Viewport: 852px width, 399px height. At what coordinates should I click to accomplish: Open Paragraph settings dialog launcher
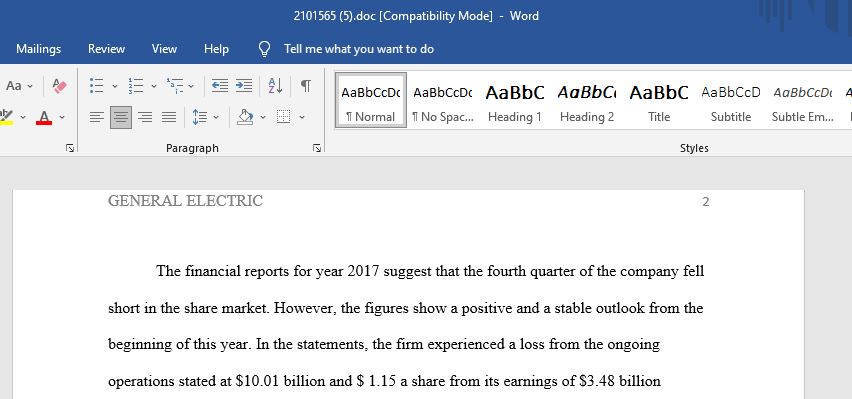tap(317, 148)
